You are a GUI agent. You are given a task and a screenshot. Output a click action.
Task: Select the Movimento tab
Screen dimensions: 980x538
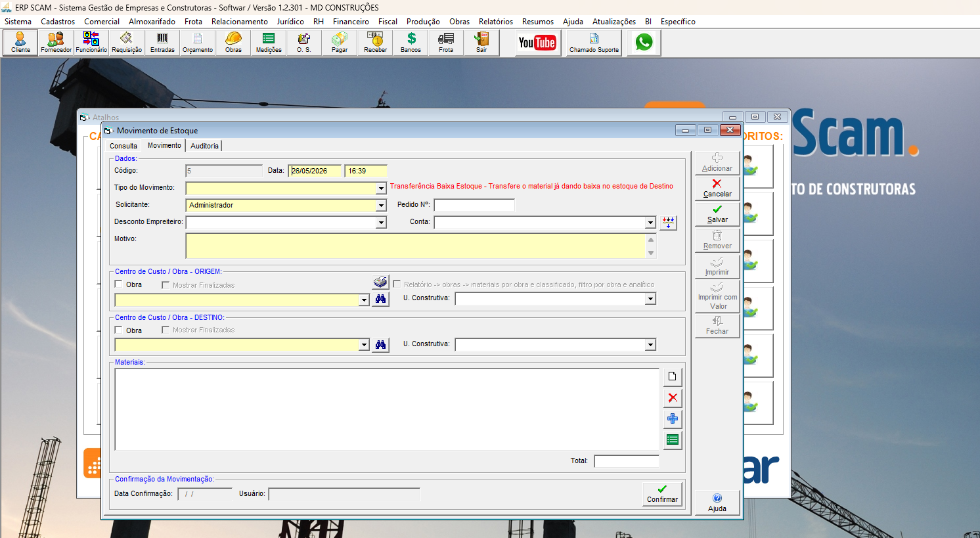point(164,145)
